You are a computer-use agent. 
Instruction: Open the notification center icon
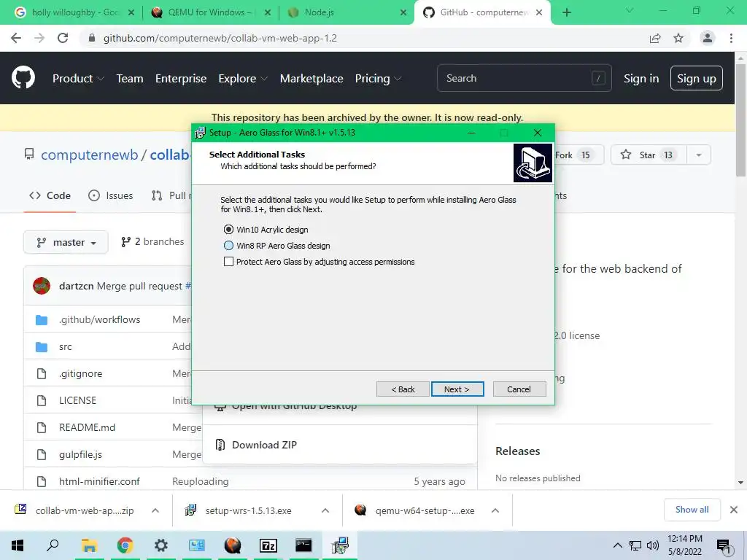click(724, 546)
